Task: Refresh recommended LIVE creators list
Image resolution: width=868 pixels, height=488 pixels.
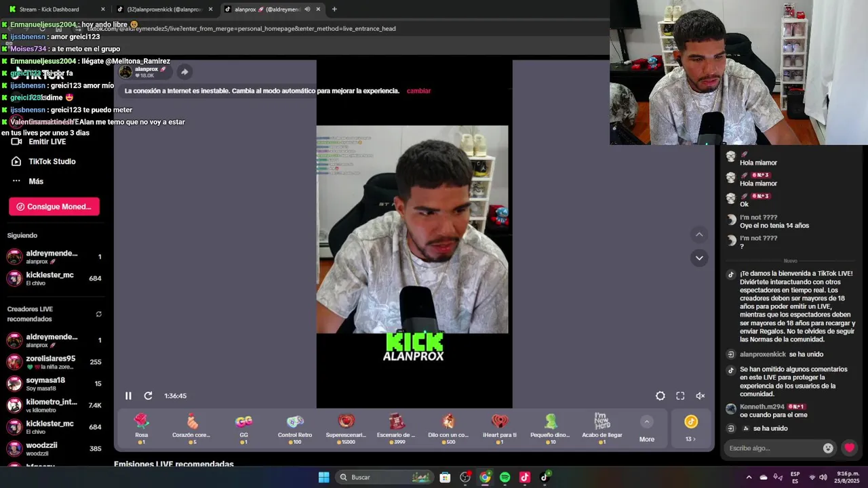Action: (98, 314)
